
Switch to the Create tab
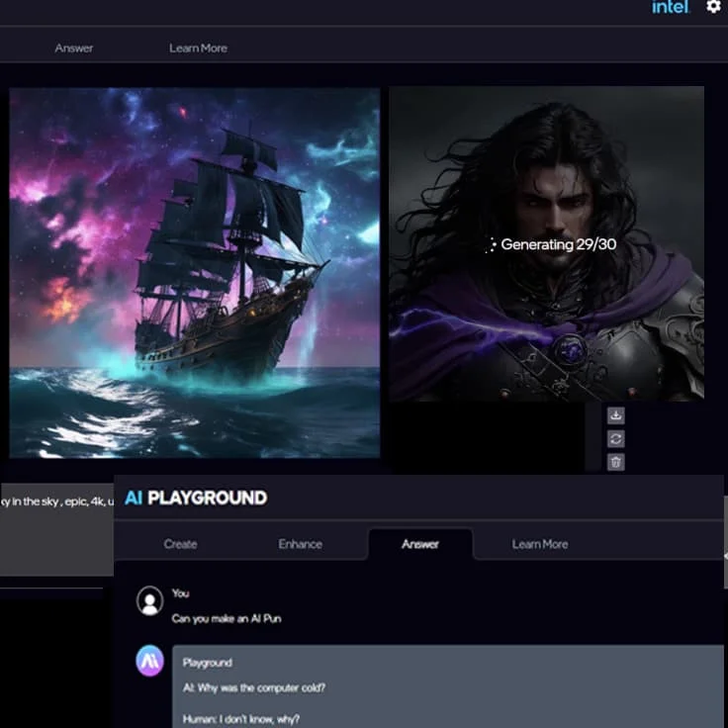pyautogui.click(x=180, y=544)
